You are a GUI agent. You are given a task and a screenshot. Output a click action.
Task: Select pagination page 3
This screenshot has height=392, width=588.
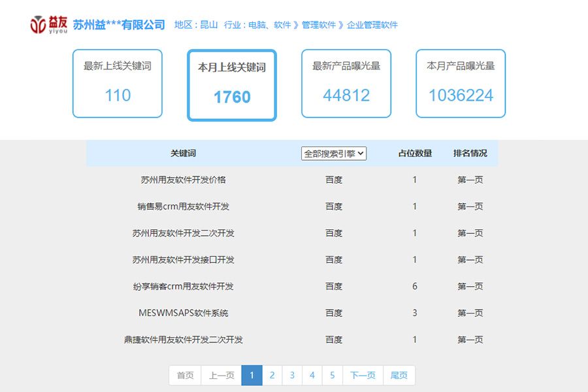coord(292,375)
